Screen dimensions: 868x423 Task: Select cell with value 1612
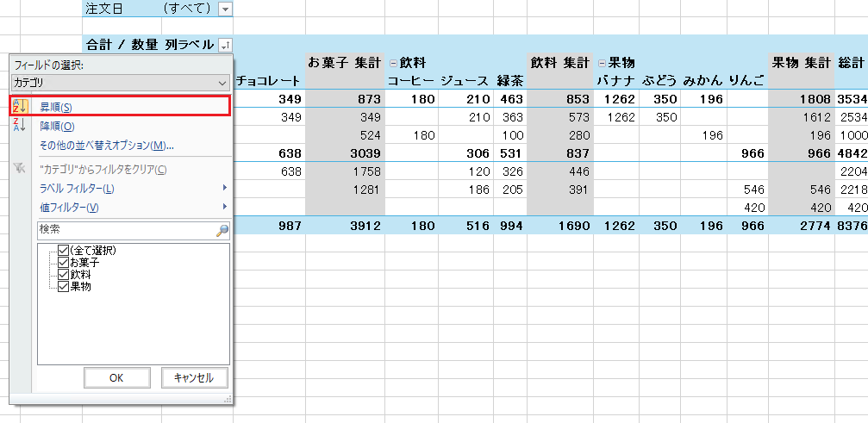802,117
